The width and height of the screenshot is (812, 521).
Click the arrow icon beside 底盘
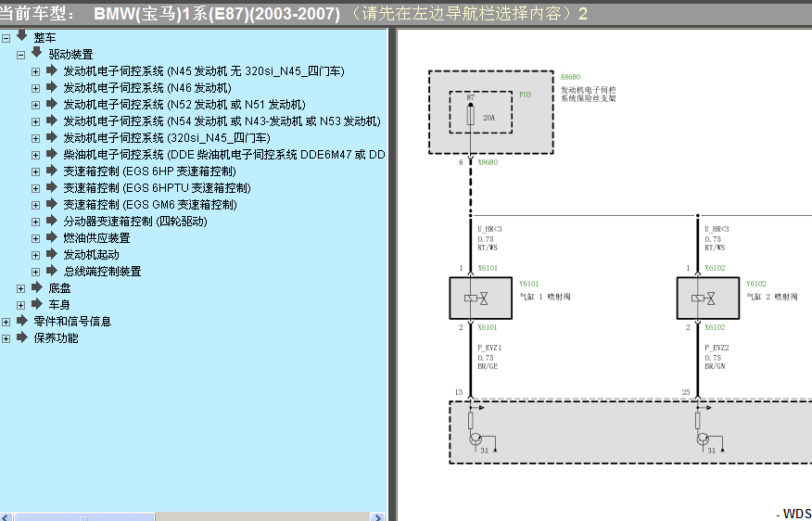click(x=37, y=286)
